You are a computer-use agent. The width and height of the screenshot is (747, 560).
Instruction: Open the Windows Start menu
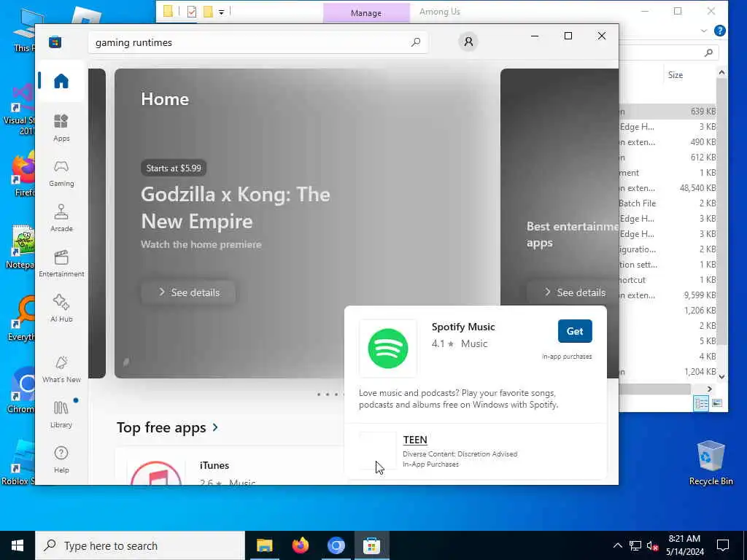pyautogui.click(x=18, y=545)
